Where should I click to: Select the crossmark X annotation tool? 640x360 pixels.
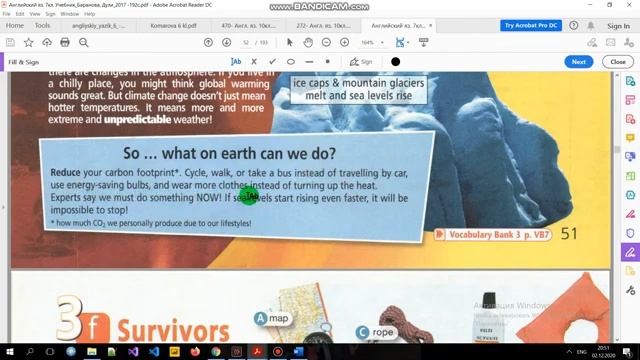pos(254,62)
